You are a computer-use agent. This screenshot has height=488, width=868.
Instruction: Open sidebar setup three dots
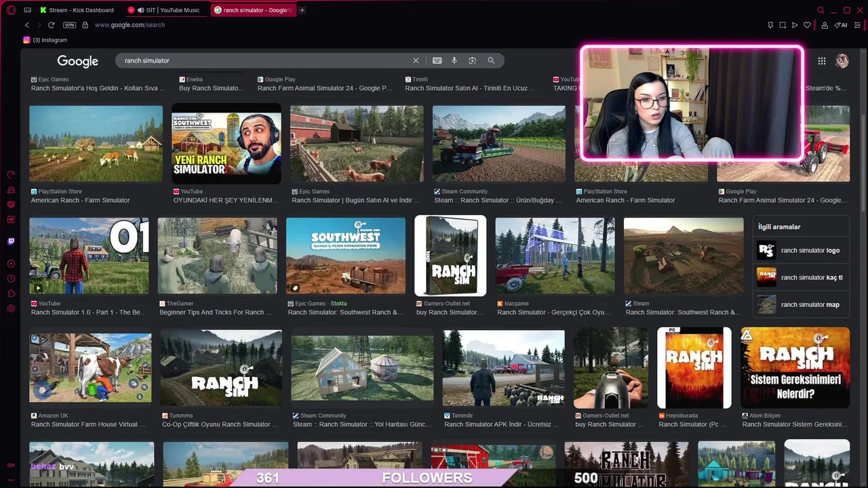coord(11,479)
